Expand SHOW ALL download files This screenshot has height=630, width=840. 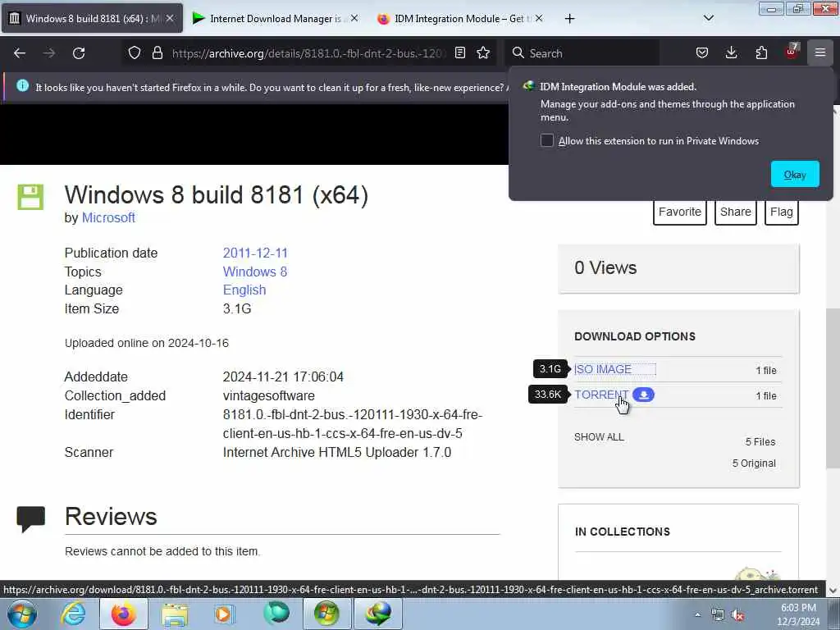click(599, 437)
